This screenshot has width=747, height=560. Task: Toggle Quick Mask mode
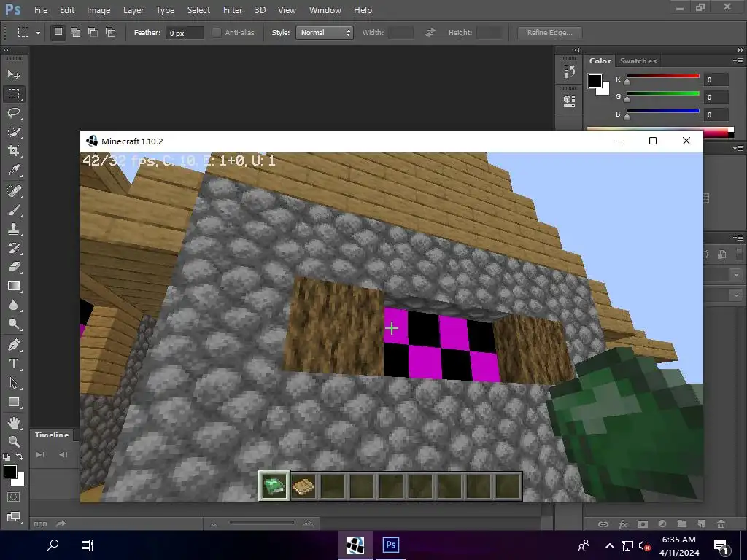click(x=14, y=497)
